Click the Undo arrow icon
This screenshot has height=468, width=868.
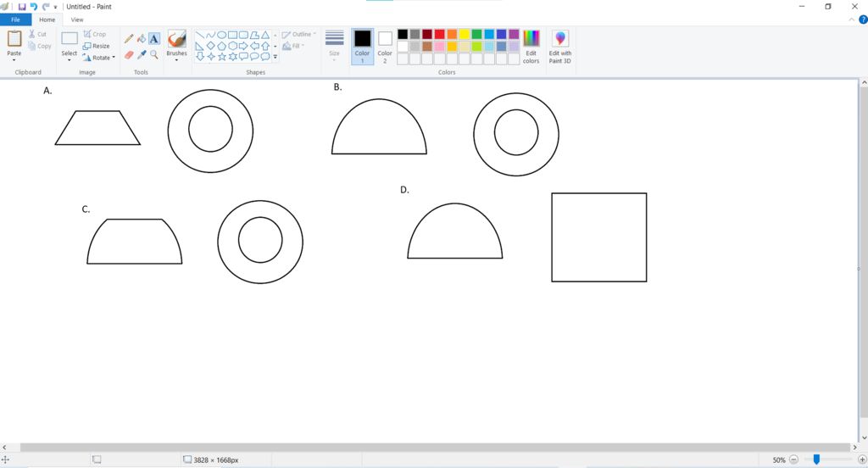pos(34,7)
